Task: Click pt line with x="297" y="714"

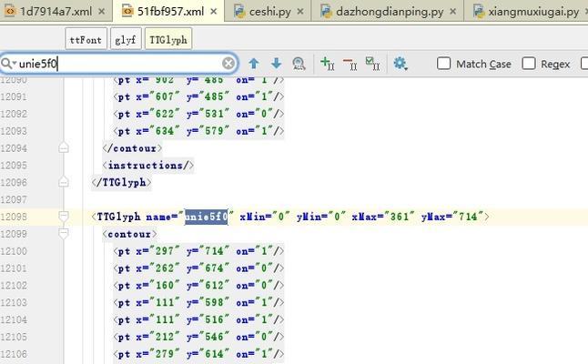Action: pos(198,251)
